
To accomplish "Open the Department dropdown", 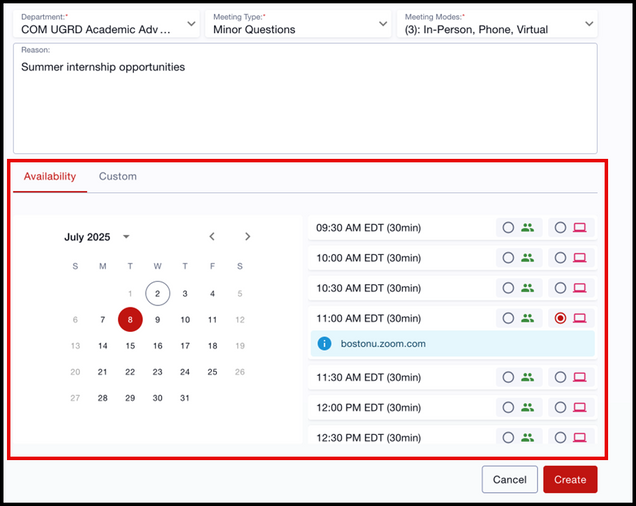I will [x=106, y=24].
